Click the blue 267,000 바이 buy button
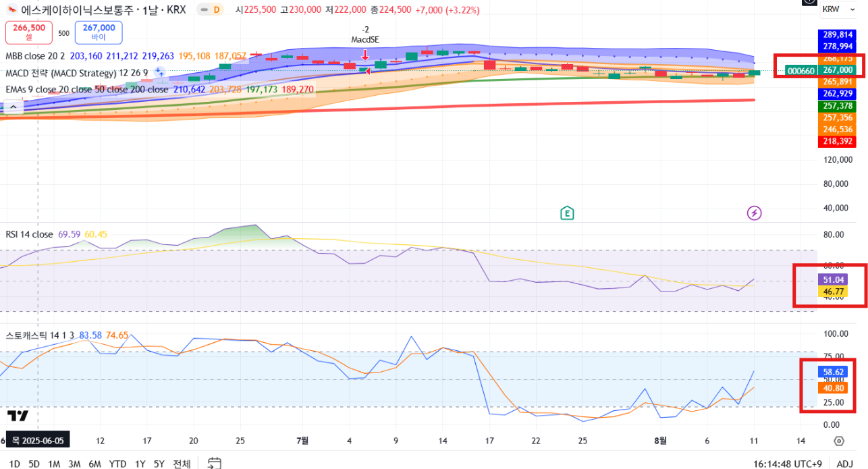Screen dimensions: 868x469 (x=99, y=32)
